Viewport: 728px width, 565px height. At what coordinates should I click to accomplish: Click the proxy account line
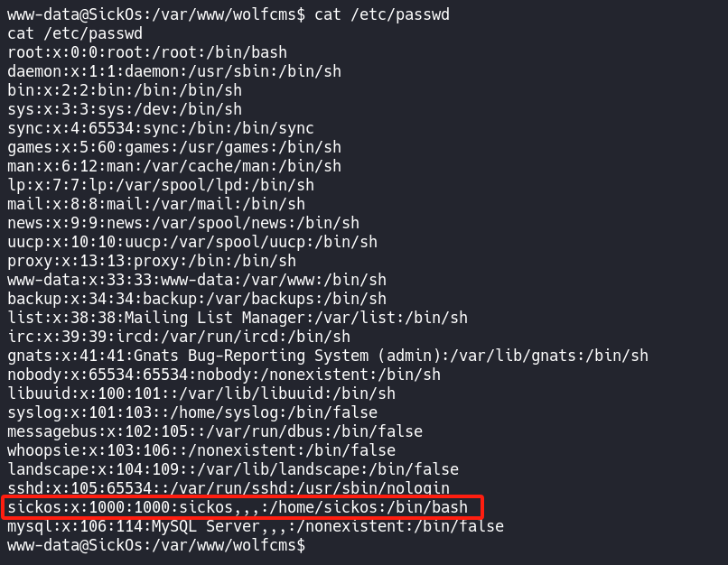(x=152, y=261)
